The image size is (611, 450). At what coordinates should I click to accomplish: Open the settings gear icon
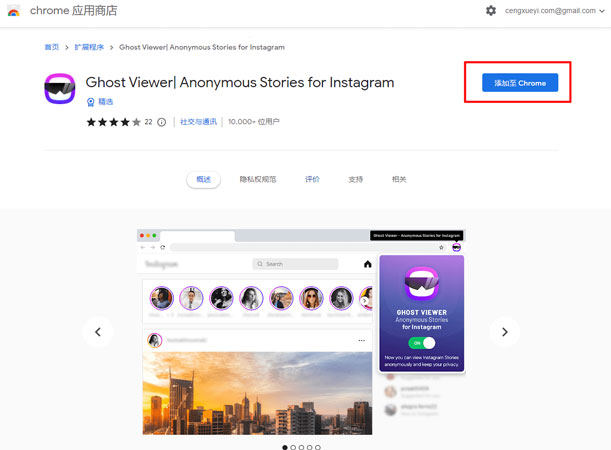click(491, 11)
